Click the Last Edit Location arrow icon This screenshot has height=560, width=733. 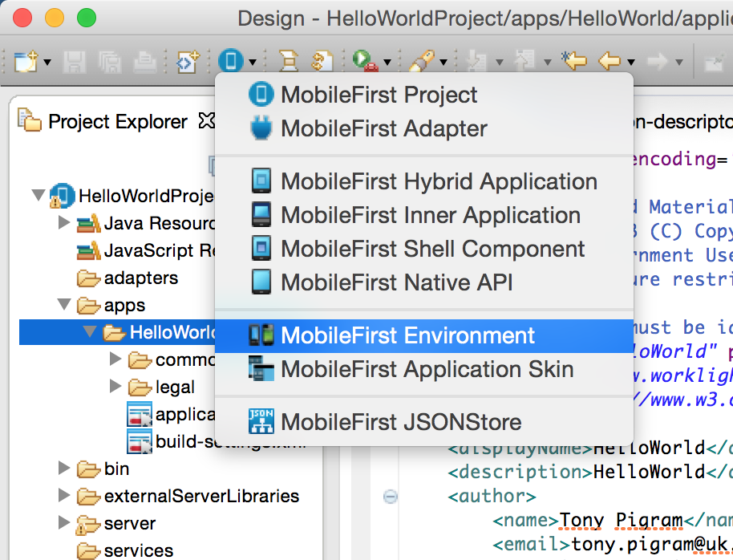pyautogui.click(x=574, y=61)
